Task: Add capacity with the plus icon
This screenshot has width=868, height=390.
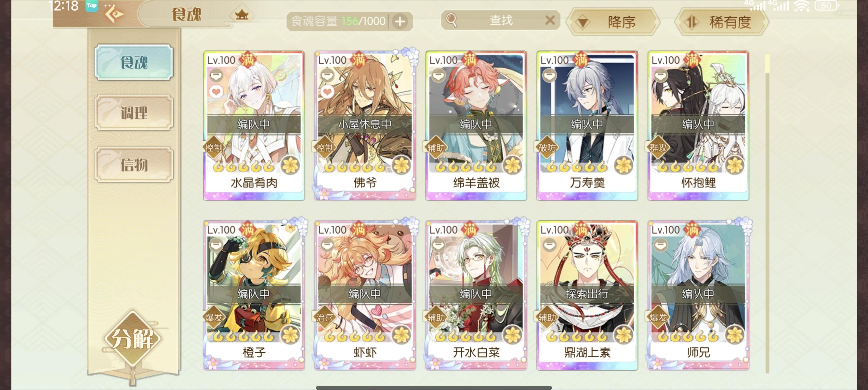Action: coord(400,21)
